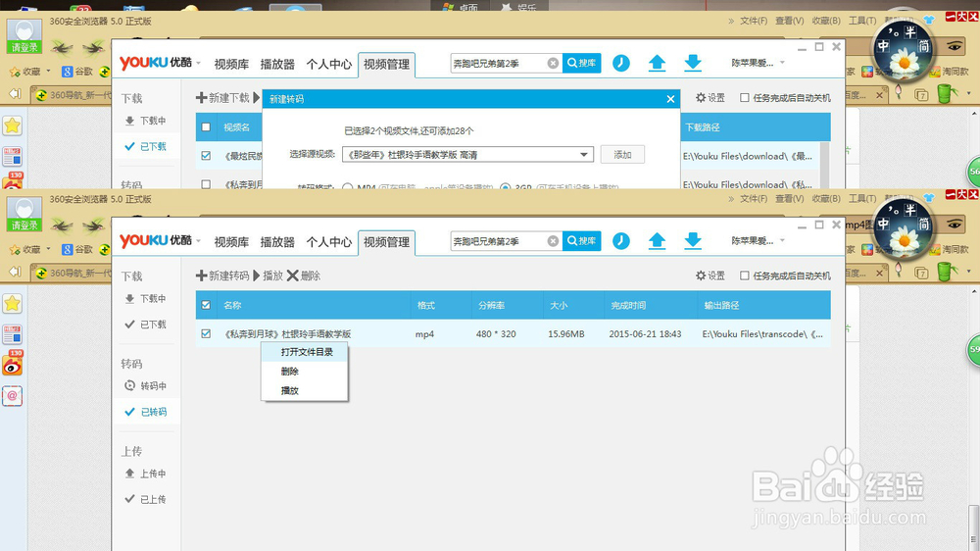Close the 新建转码 dialog with its X
980x551 pixels.
670,99
